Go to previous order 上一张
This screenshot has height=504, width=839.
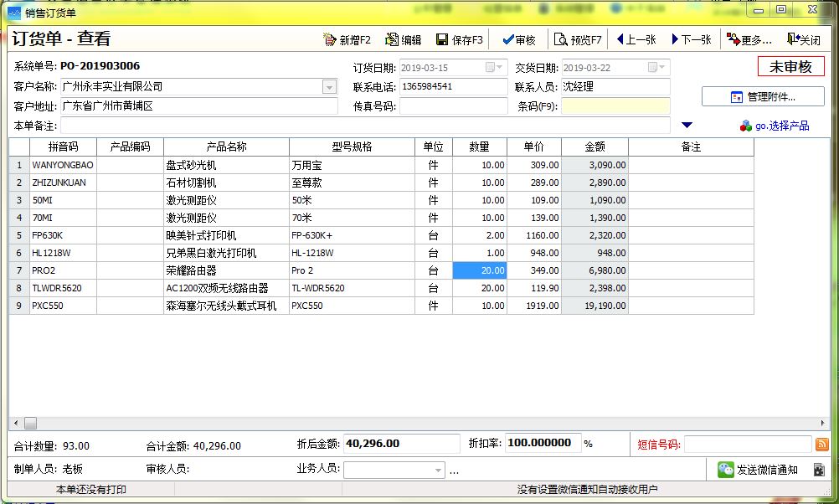pyautogui.click(x=636, y=39)
